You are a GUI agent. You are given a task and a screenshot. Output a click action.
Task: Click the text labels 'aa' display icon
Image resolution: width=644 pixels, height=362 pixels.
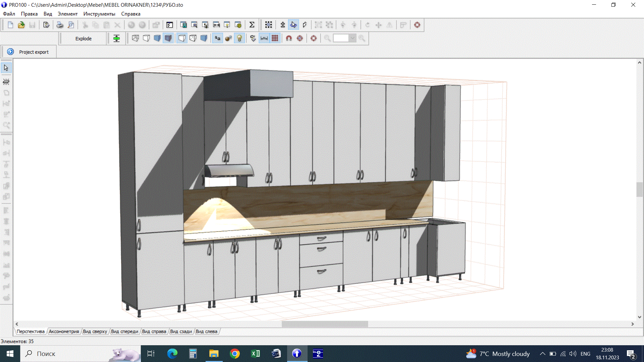[217, 38]
